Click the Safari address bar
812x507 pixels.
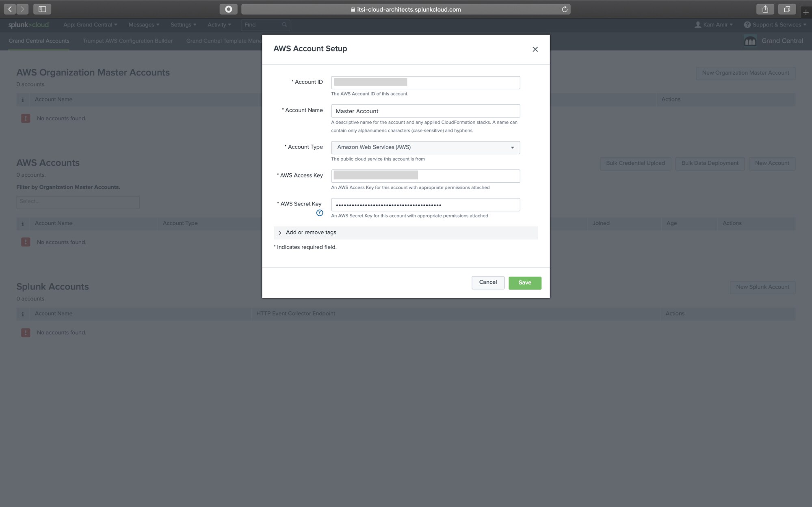tap(405, 9)
